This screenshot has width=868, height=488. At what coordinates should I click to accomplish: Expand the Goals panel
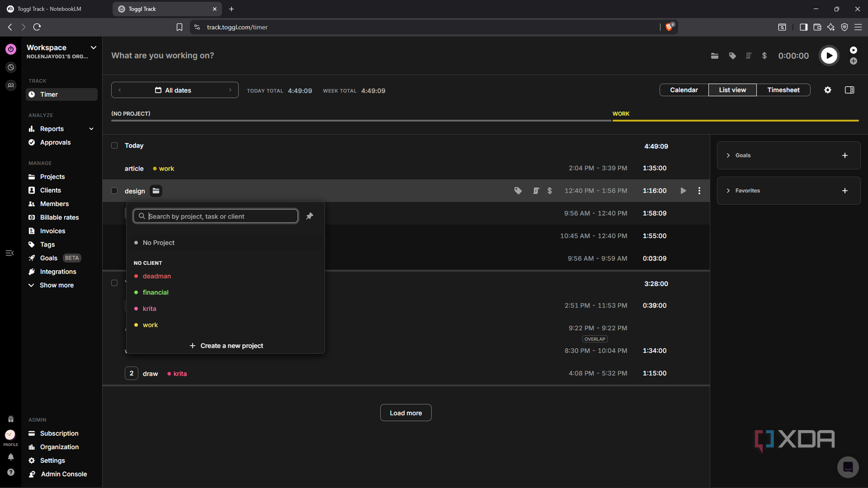point(728,156)
